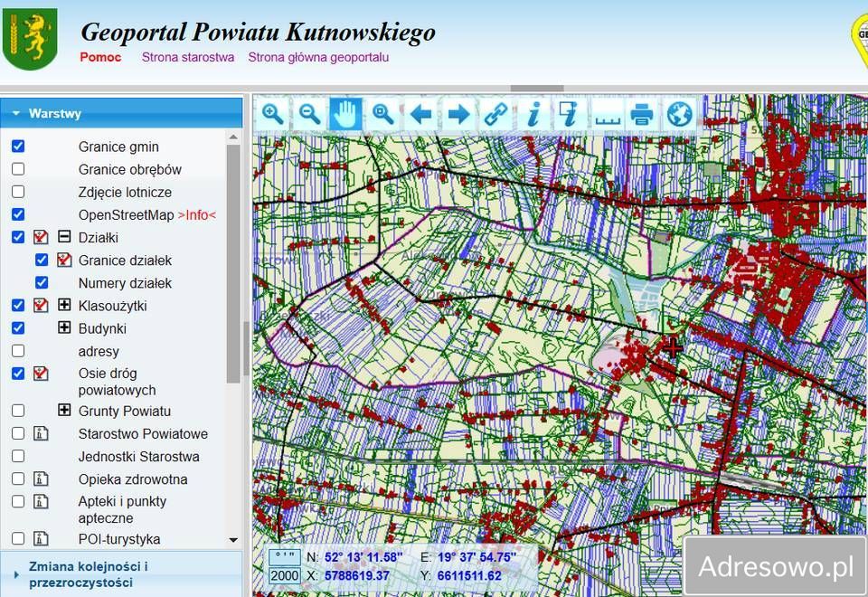Expand the Grunty Powiatu layer group
The height and width of the screenshot is (597, 868).
pos(64,410)
